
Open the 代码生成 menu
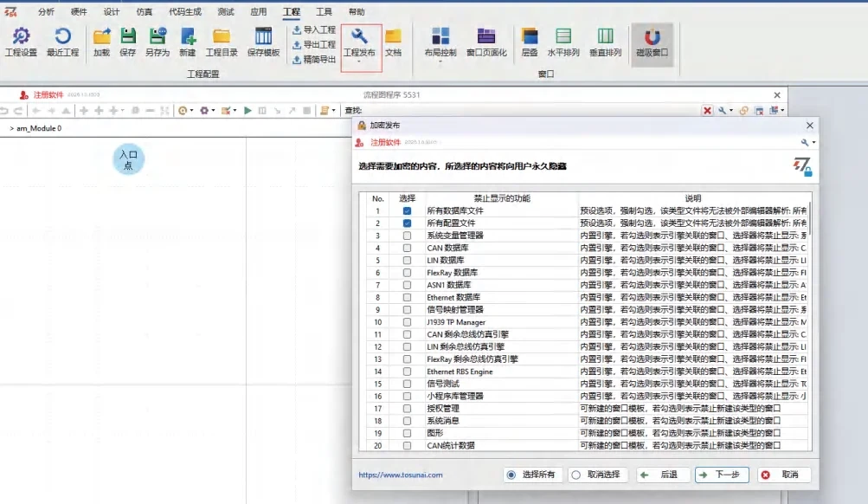[x=185, y=11]
